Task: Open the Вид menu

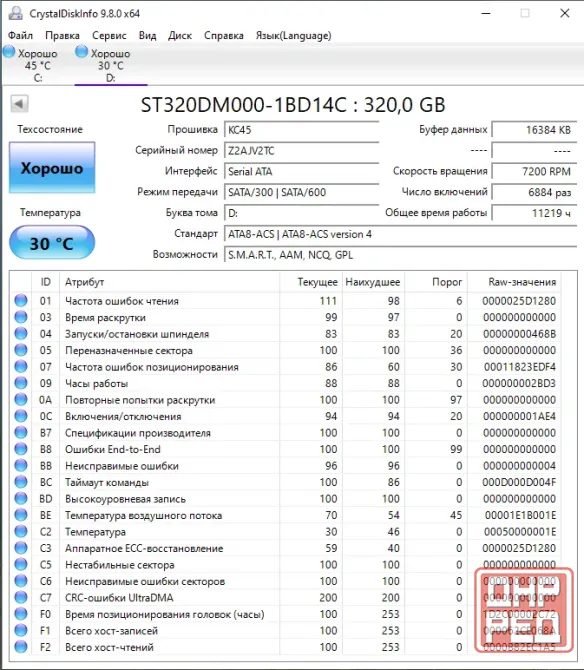Action: tap(147, 35)
